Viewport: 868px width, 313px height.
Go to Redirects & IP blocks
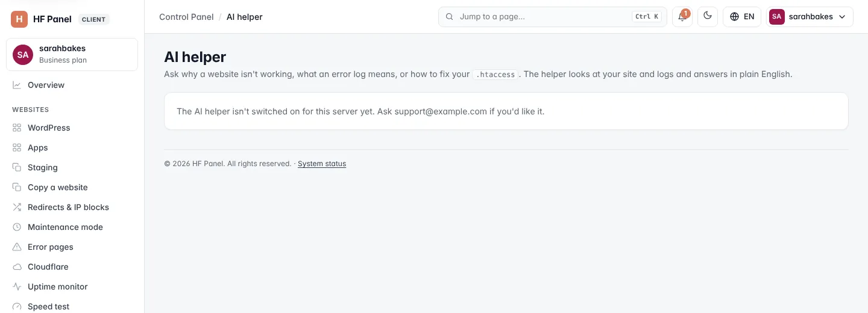[x=72, y=207]
